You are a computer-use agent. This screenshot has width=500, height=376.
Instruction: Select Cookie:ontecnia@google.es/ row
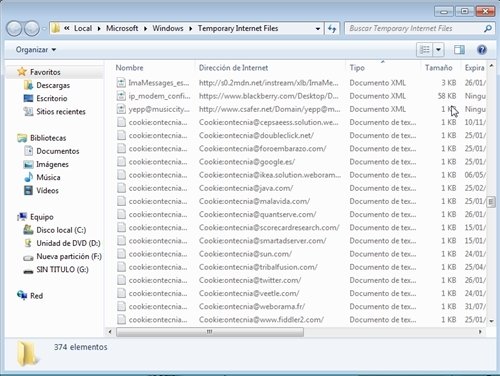tap(301, 162)
